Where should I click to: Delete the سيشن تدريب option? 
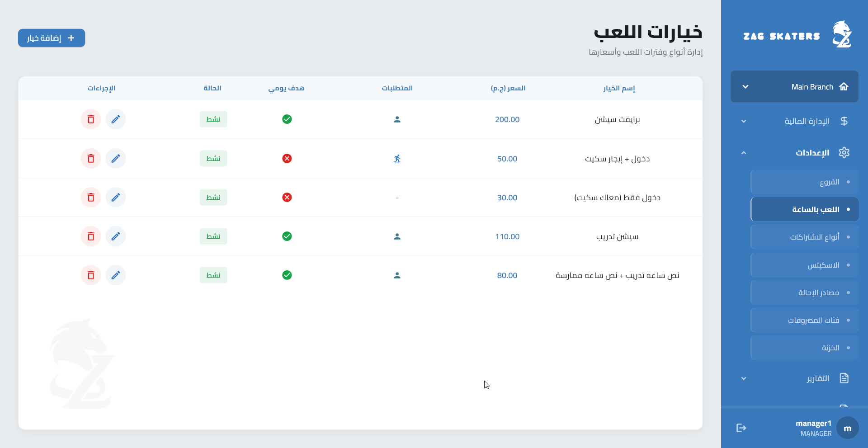[91, 236]
